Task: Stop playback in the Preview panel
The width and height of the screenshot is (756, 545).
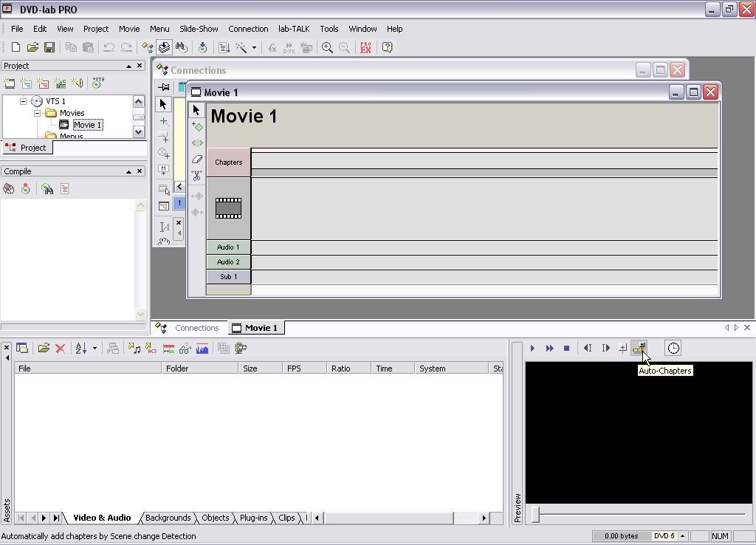Action: 566,348
